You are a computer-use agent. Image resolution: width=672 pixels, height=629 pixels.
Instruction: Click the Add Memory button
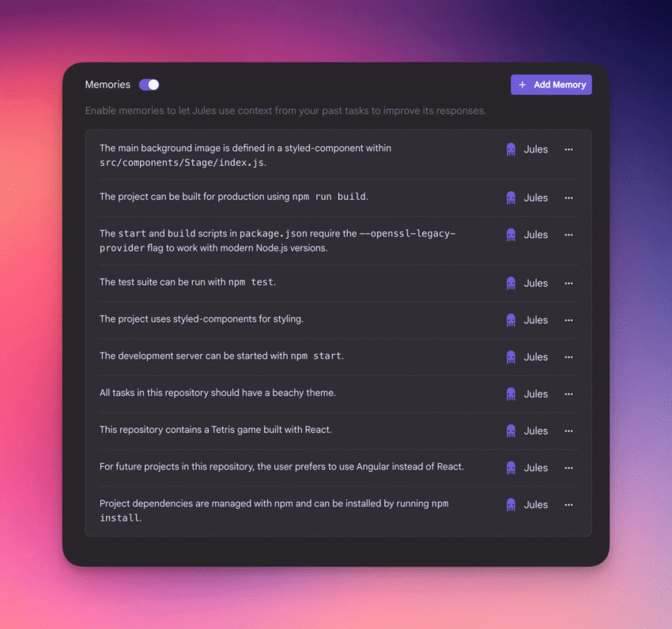click(x=551, y=85)
